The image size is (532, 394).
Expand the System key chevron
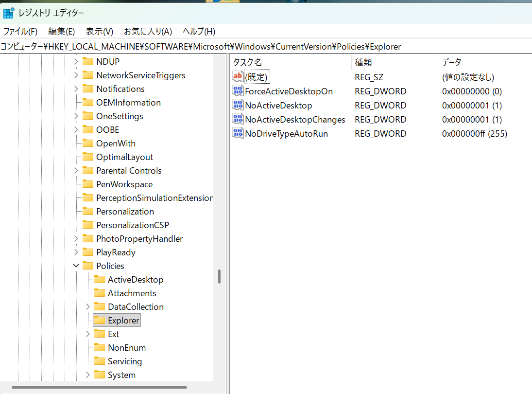coord(87,375)
